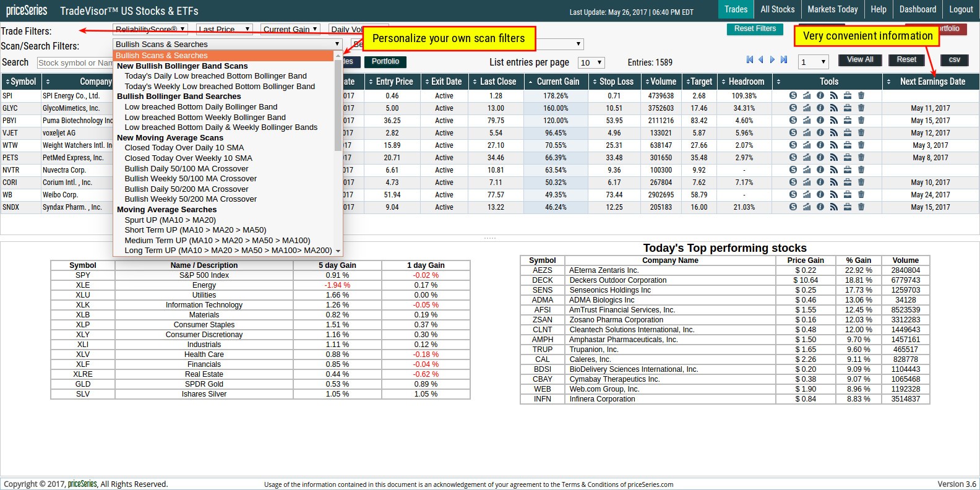Click the AEZS symbol in top performing stocks
The image size is (980, 490).
click(543, 270)
